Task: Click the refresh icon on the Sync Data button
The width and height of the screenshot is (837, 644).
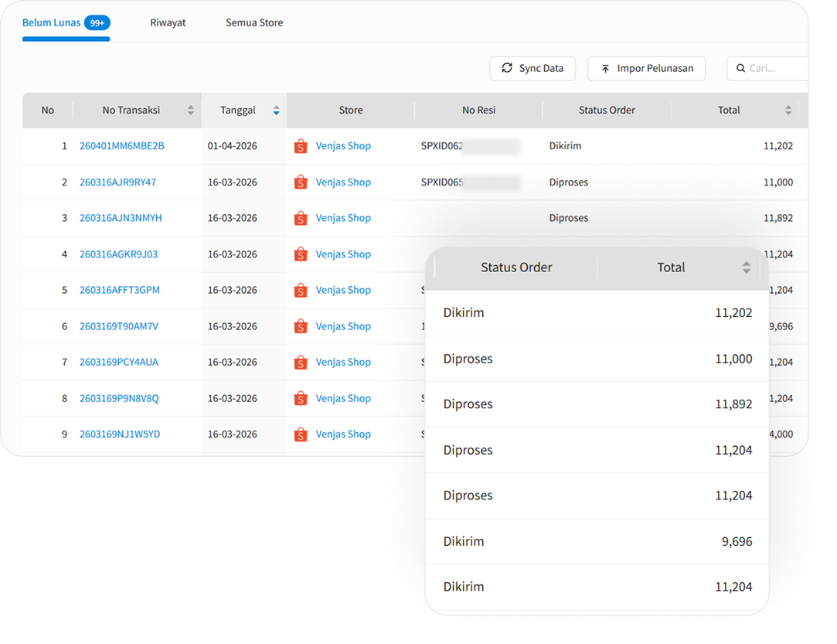Action: pos(506,68)
